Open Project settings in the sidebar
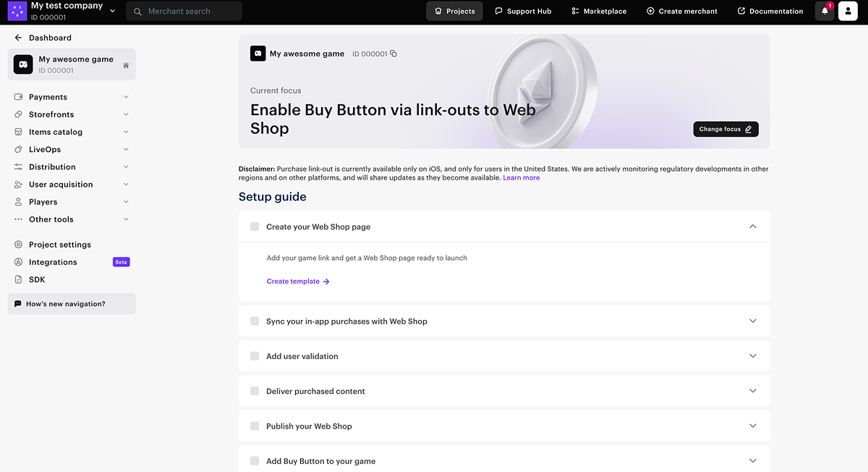This screenshot has height=472, width=868. (59, 245)
